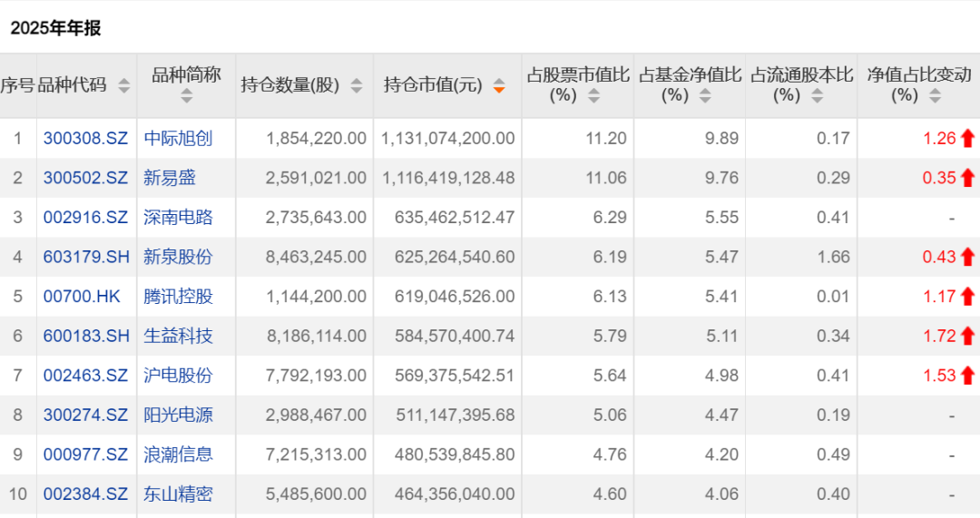Click the 序号 column header

coord(17,85)
